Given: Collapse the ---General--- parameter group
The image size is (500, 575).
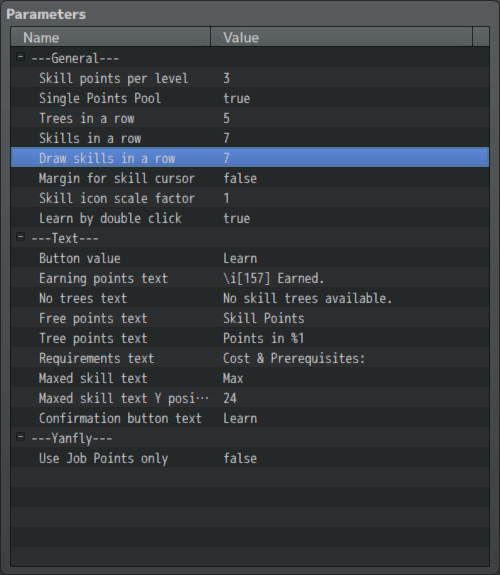Looking at the screenshot, I should 21,57.
